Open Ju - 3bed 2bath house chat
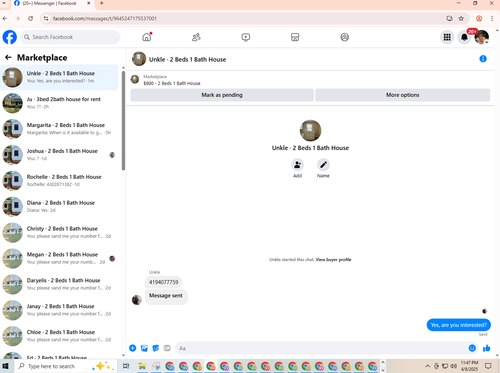Viewport: 500px width, 373px height. [x=59, y=103]
